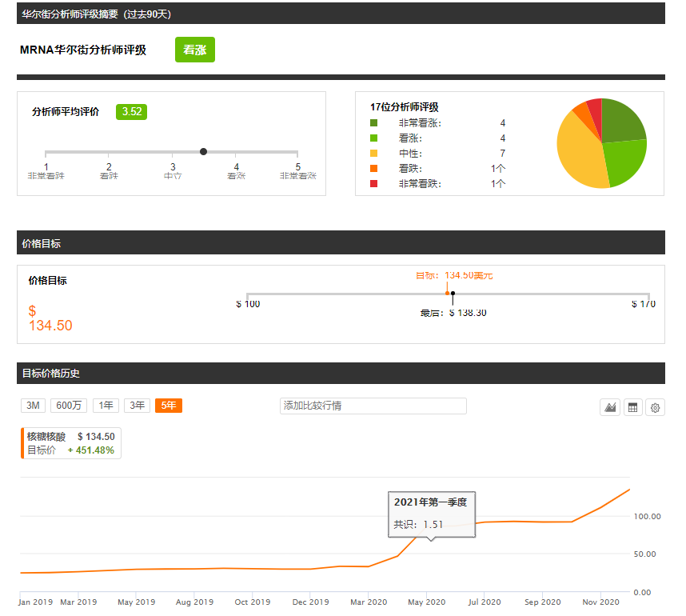Click the 'Aug 2019' axis label
Image resolution: width=686 pixels, height=616 pixels.
click(x=195, y=602)
